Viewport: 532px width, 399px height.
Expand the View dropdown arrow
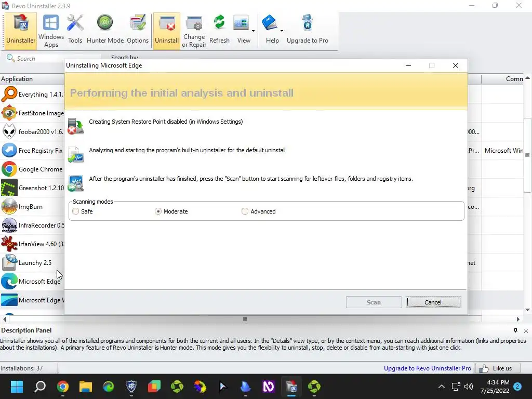tap(253, 31)
